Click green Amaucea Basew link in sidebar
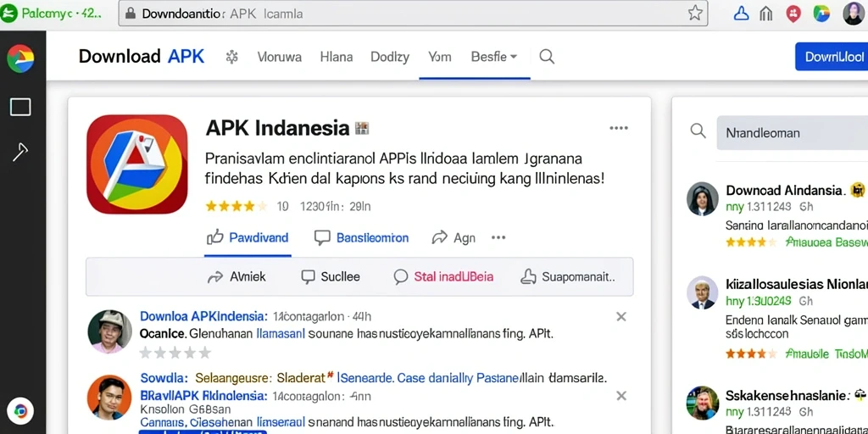Viewport: 868px width, 434px height. coord(826,242)
